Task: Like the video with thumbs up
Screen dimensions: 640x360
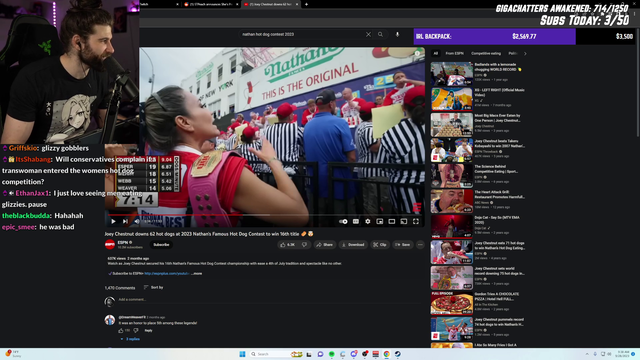Action: pyautogui.click(x=288, y=244)
